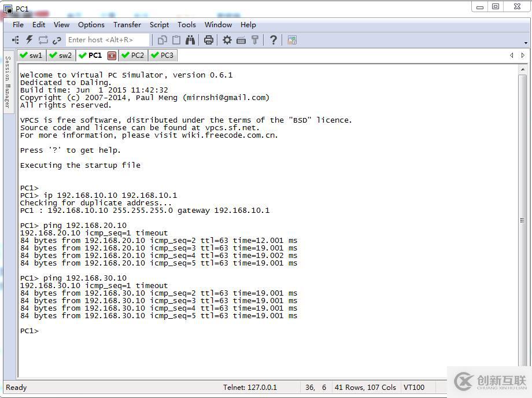The width and height of the screenshot is (532, 398).
Task: Click the Copy icon in toolbar
Action: pyautogui.click(x=162, y=40)
